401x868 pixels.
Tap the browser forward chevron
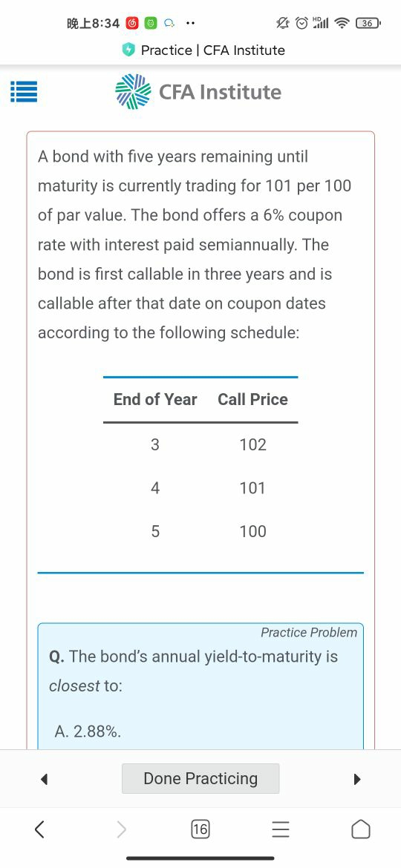pos(121,829)
